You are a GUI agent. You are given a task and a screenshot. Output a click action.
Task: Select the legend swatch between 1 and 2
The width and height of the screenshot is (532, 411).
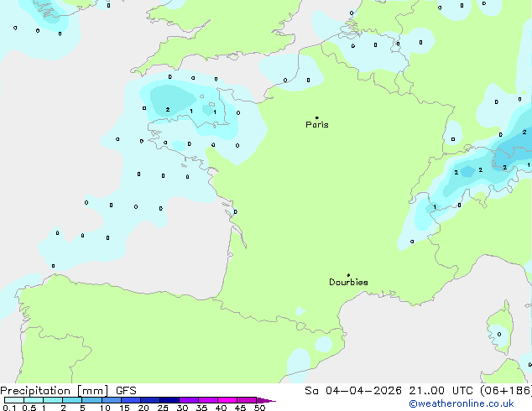[53, 400]
